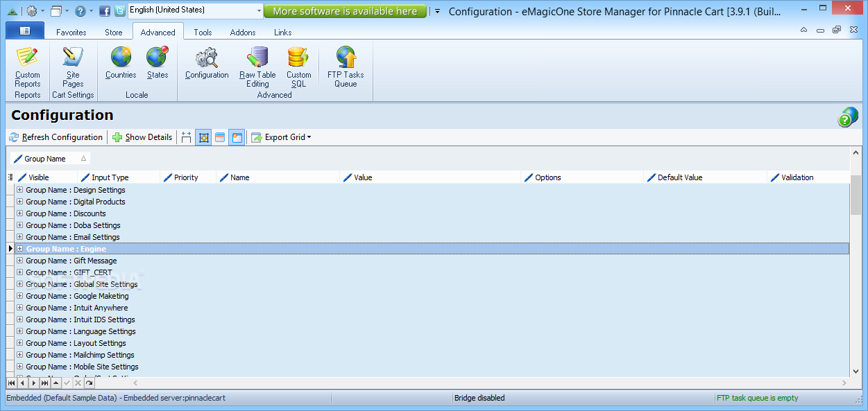Viewport: 868px width, 411px height.
Task: Expand the Email Settings group
Action: point(19,237)
